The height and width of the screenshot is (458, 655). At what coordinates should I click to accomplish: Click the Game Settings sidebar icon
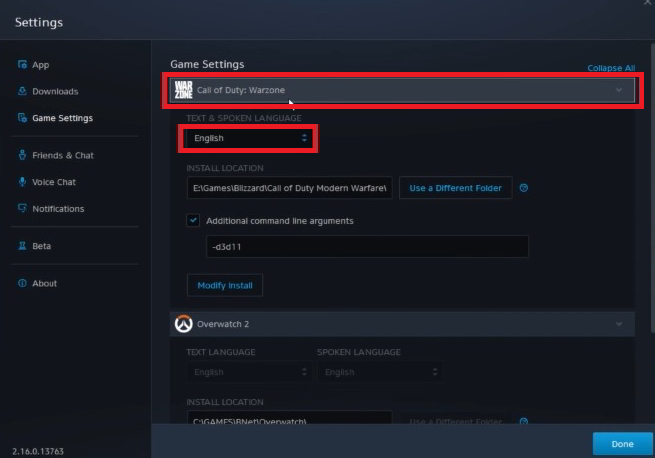tap(22, 118)
